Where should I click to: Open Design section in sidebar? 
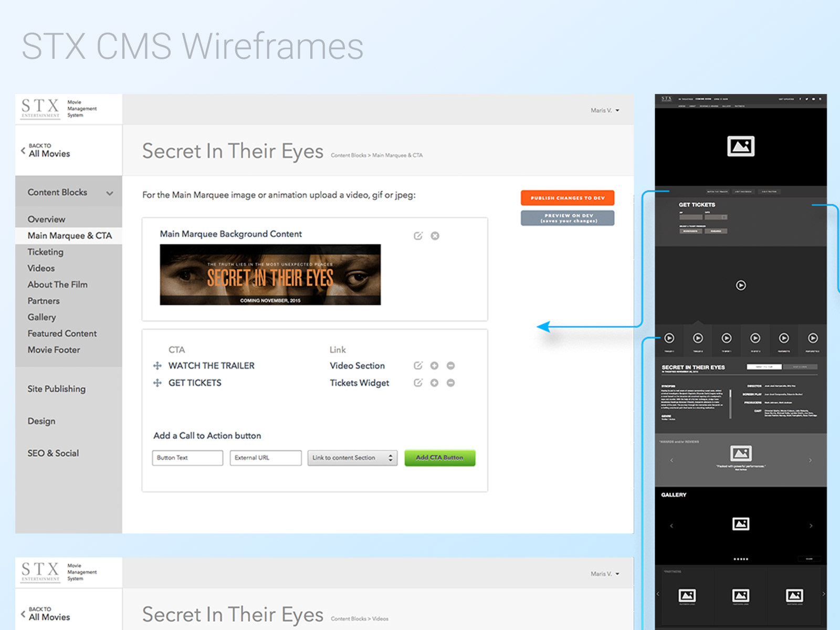click(41, 421)
